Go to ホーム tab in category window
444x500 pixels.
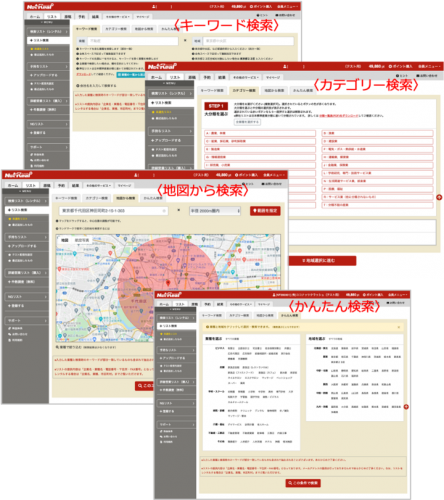(x=156, y=77)
